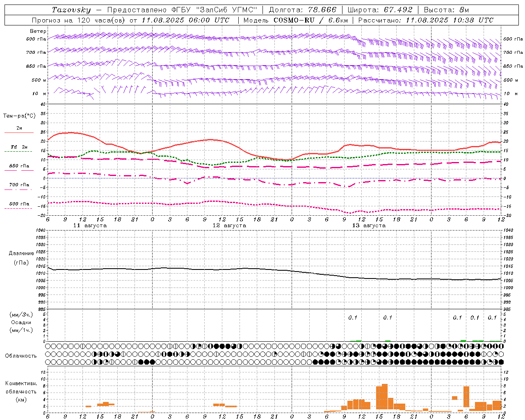Click the '(мм/3ч.)' precipitation unit label

[x=21, y=315]
